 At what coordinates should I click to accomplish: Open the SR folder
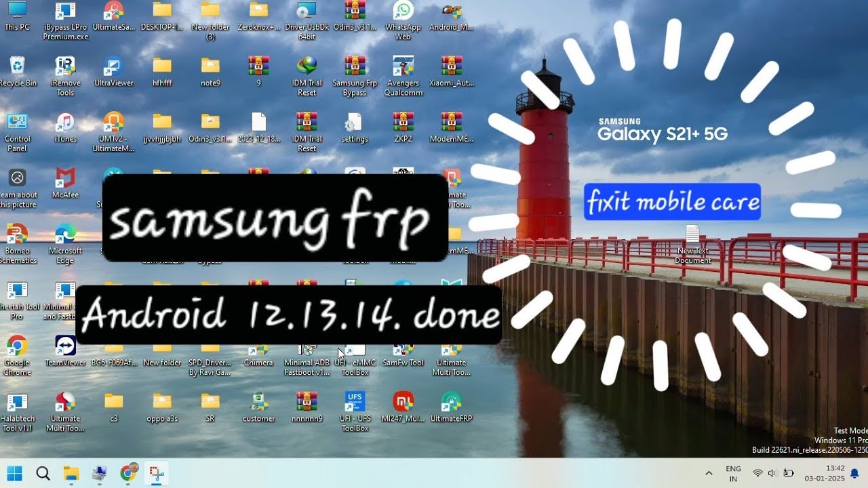210,407
